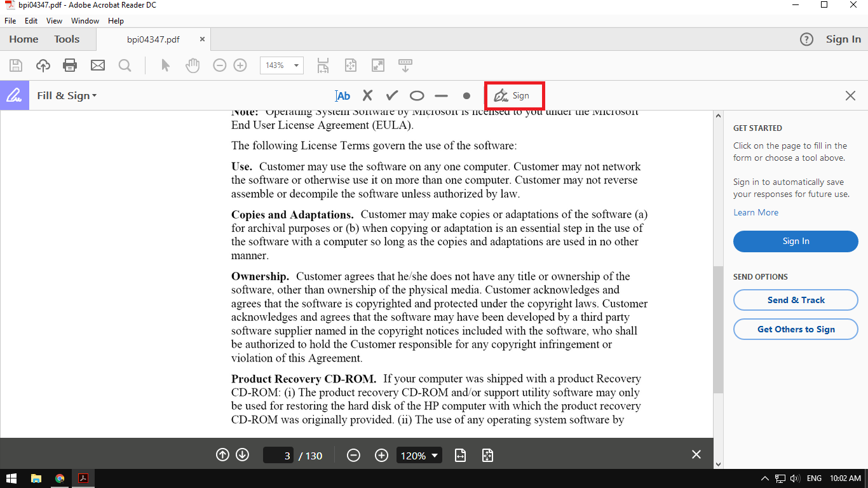
Task: Open the 120% zoom level dropdown
Action: click(419, 456)
